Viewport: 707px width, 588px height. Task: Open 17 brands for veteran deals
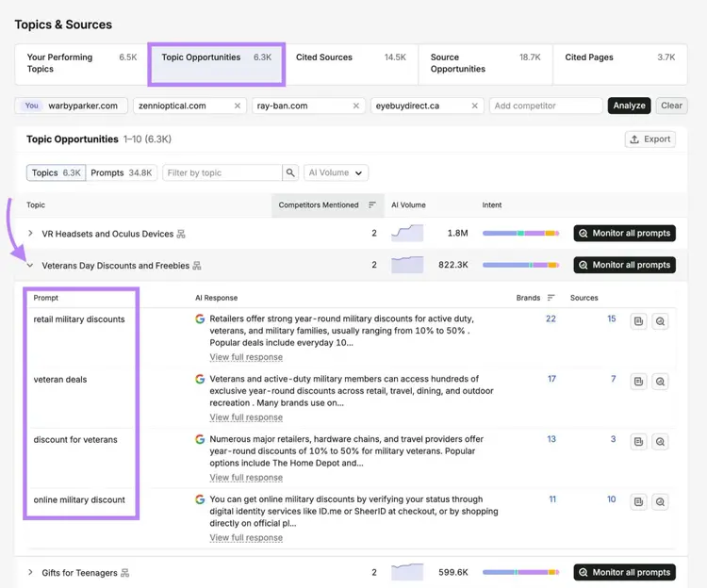coord(551,379)
